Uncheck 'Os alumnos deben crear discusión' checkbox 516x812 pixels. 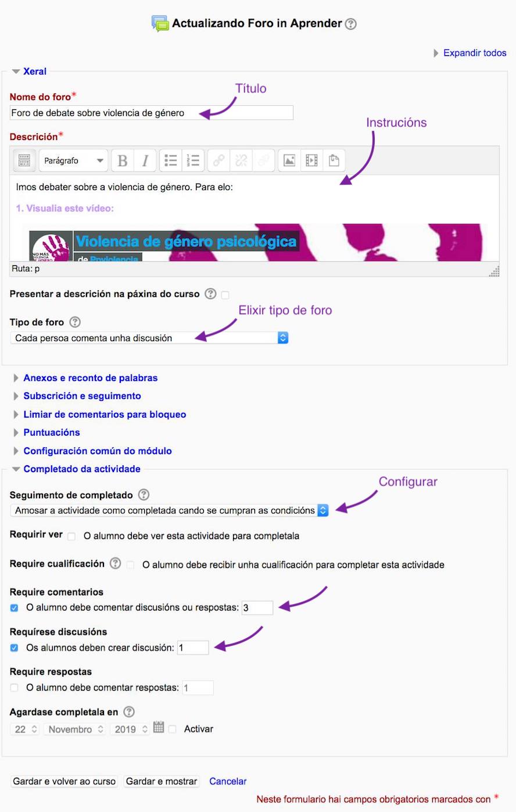click(x=15, y=648)
